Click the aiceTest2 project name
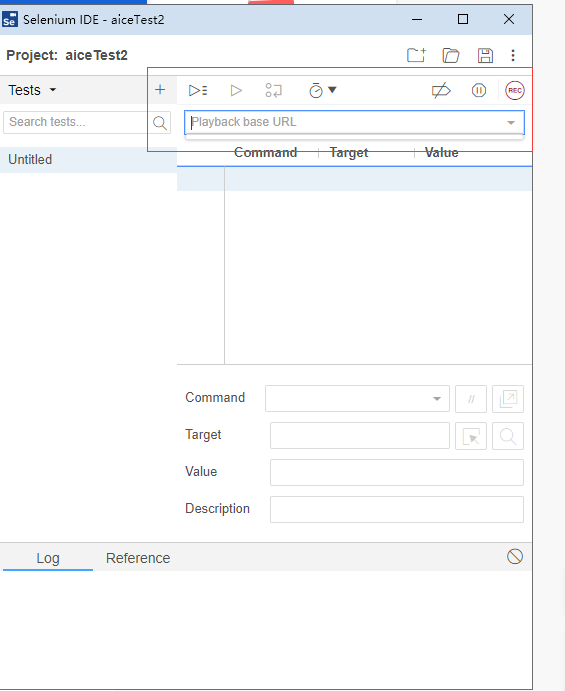 coord(97,55)
